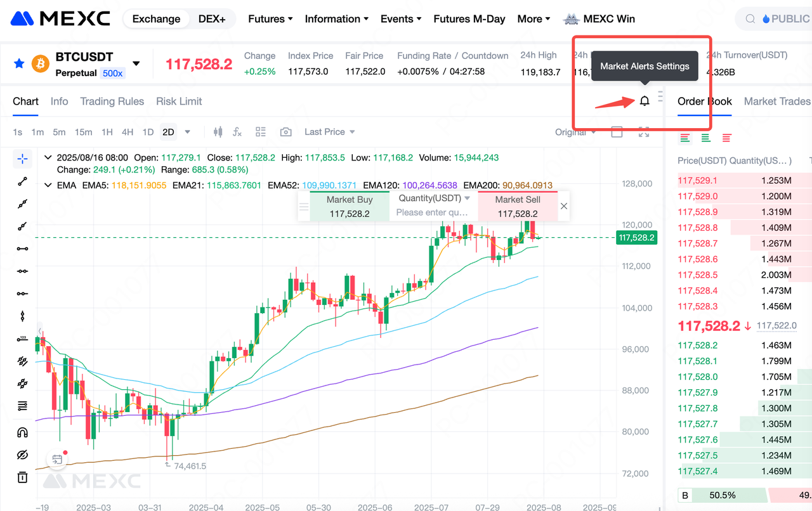Open the Last Price dropdown

(x=329, y=132)
